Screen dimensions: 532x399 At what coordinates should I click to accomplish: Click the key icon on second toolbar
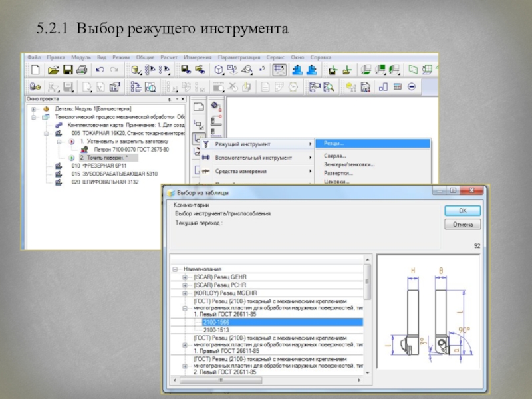pos(35,87)
